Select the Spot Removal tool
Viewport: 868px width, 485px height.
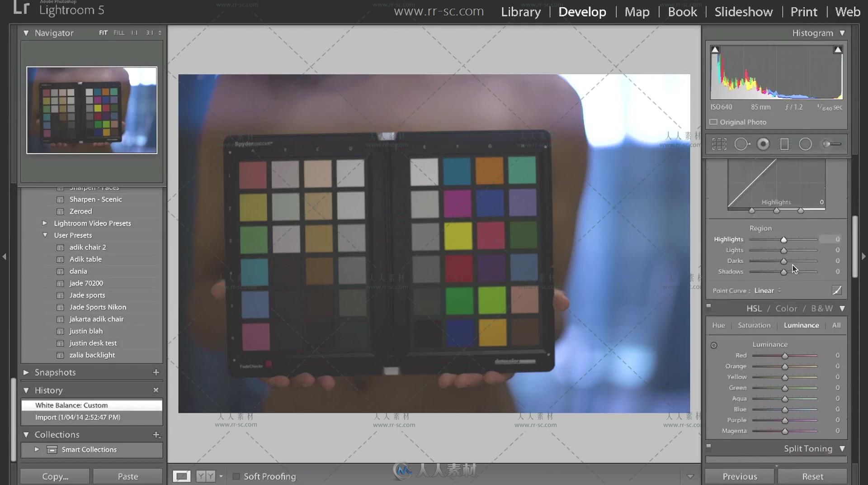742,144
